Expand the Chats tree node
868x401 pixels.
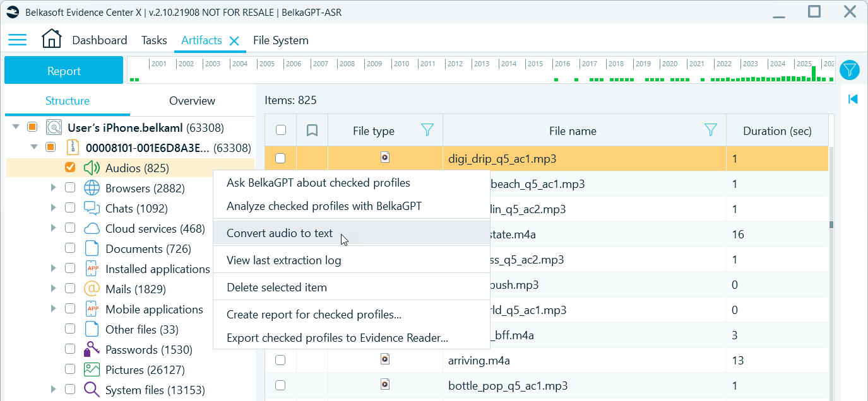53,208
